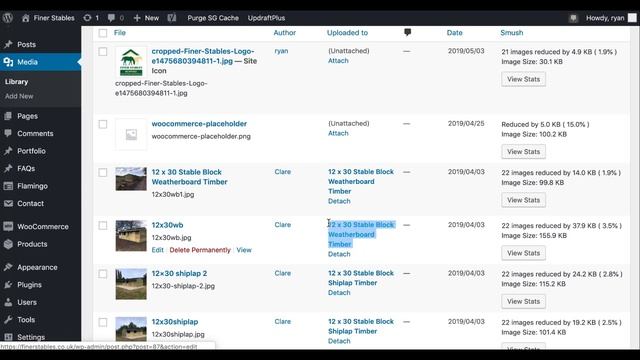The height and width of the screenshot is (360, 640).
Task: Click the Flamingo icon in sidebar
Action: [8, 186]
